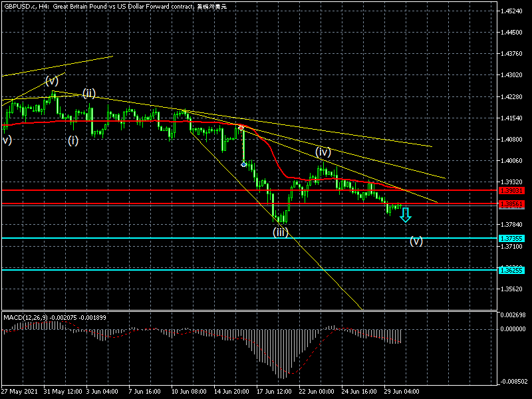Click the cyan 1.36255 price tag
This screenshot has height=399, width=532.
pyautogui.click(x=511, y=271)
